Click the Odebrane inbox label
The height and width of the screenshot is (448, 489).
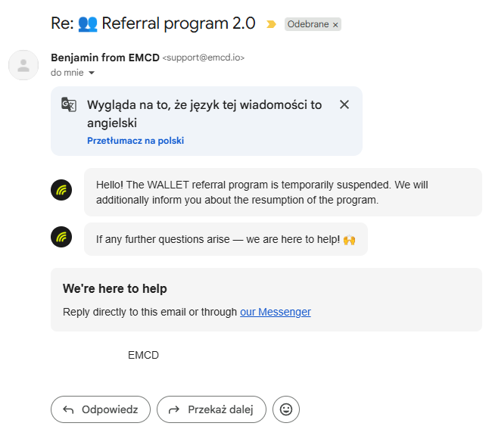[307, 24]
